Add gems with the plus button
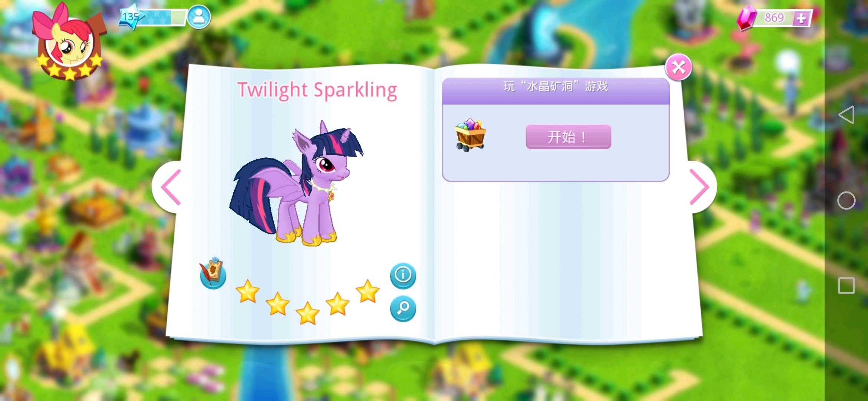Image resolution: width=868 pixels, height=401 pixels. (x=801, y=18)
